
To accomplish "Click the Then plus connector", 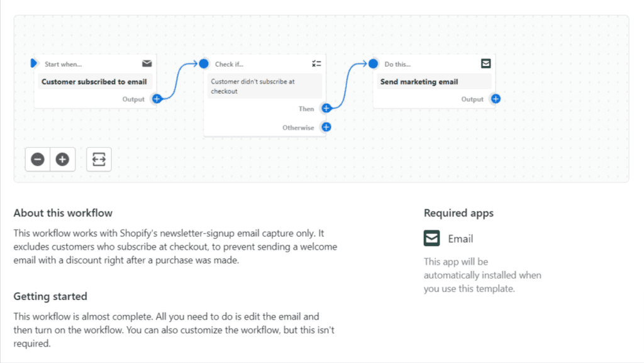I will [x=326, y=108].
